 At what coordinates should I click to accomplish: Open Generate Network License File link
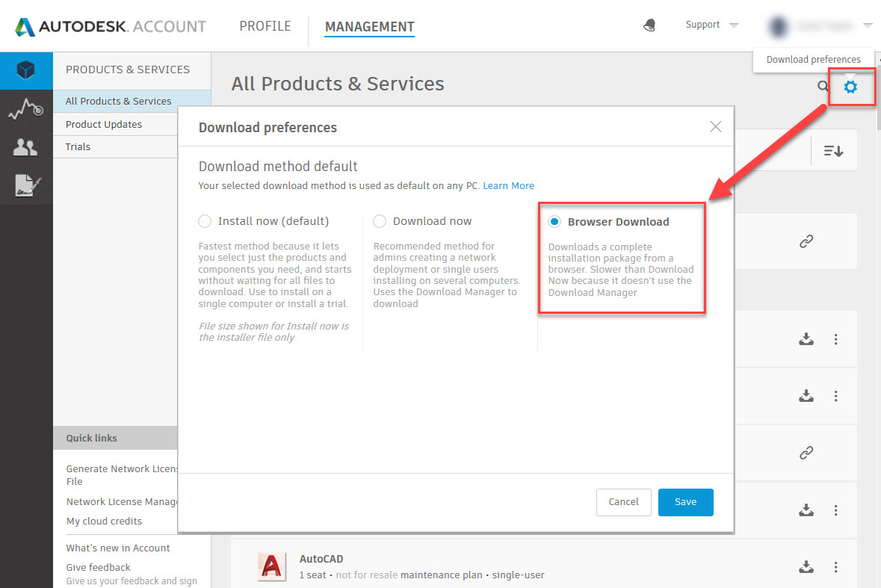click(x=121, y=475)
